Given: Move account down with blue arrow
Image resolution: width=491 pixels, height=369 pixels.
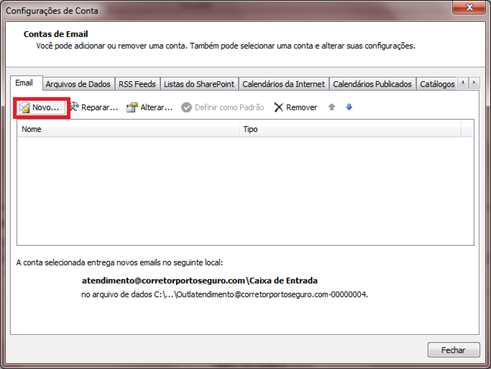Looking at the screenshot, I should click(x=349, y=107).
